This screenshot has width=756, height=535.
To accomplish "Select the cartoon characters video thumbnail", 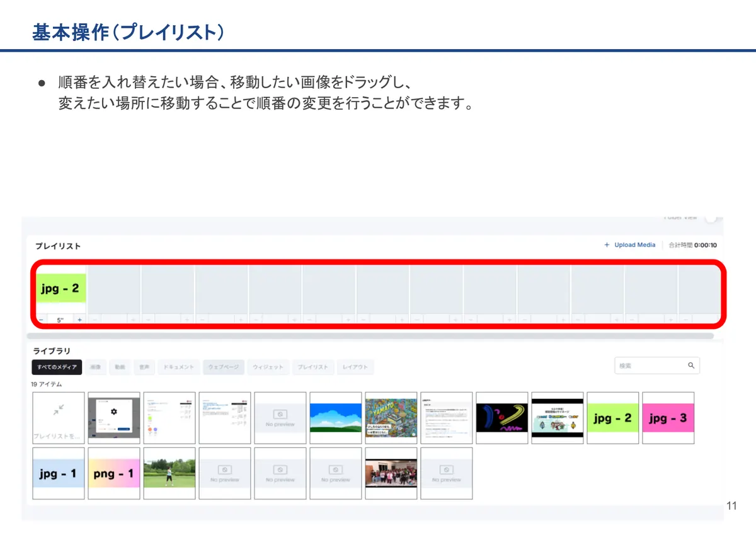I will (x=558, y=418).
